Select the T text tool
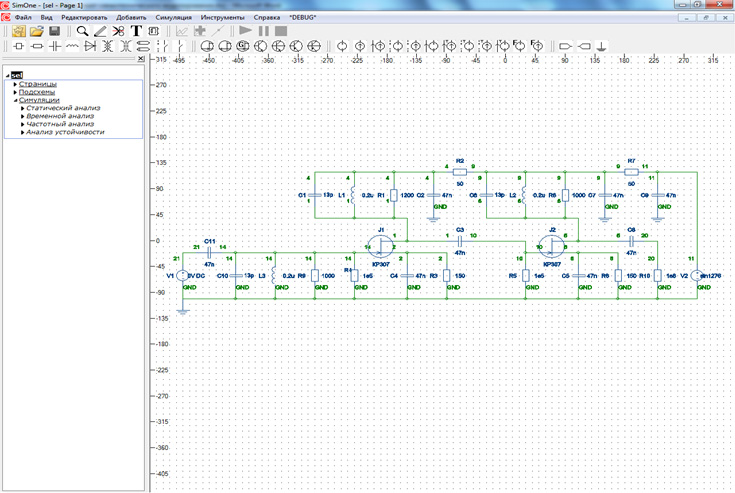This screenshot has height=493, width=735. coord(136,31)
